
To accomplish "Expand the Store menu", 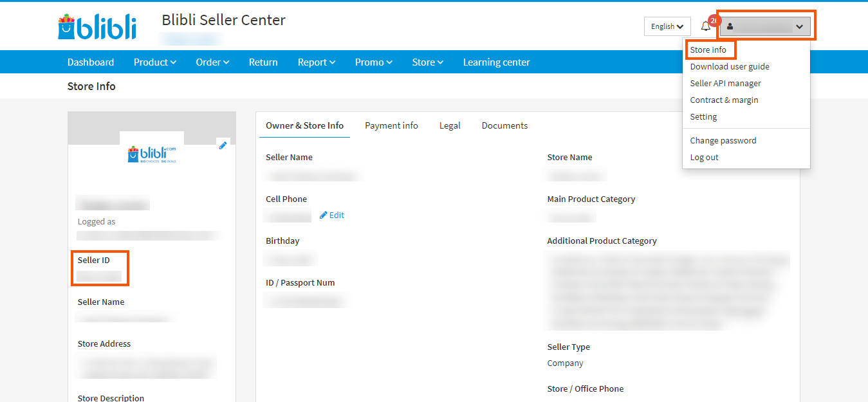I will (x=428, y=62).
